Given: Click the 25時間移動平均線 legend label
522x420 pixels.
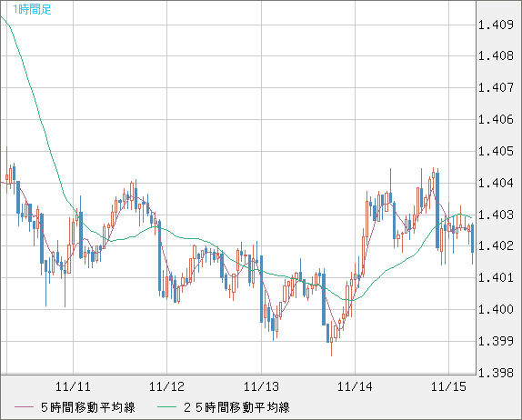Looking at the screenshot, I should 236,407.
